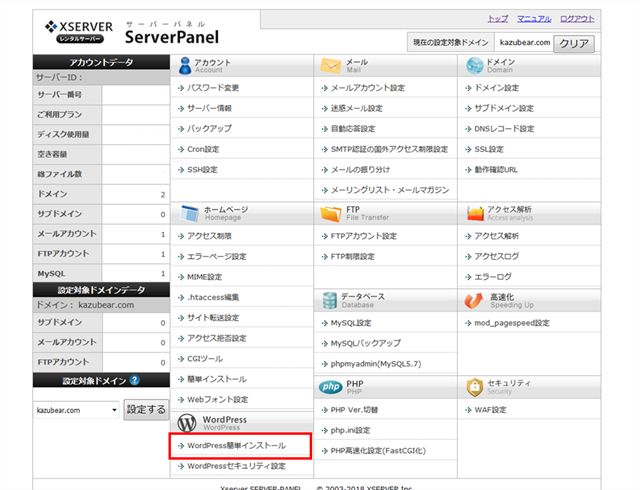Open メールの振り分け
Screen dimensions: 640x490
[x=360, y=169]
